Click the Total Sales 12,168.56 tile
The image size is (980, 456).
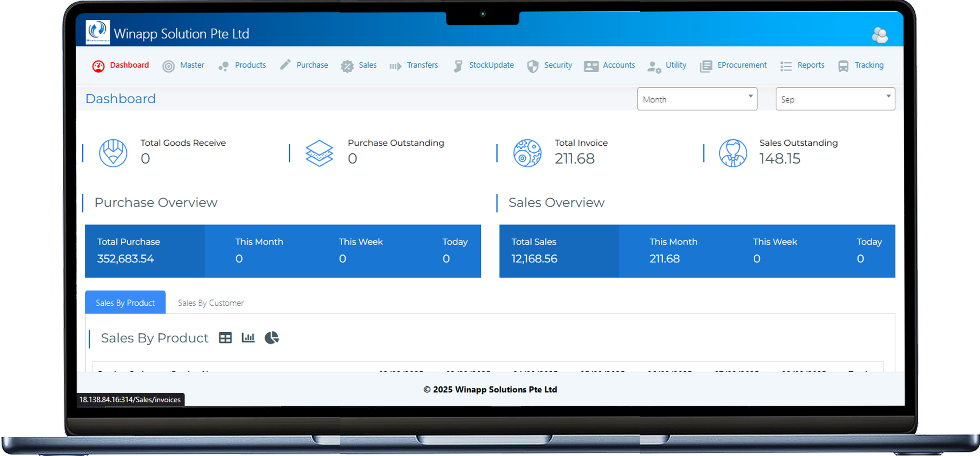pyautogui.click(x=559, y=251)
